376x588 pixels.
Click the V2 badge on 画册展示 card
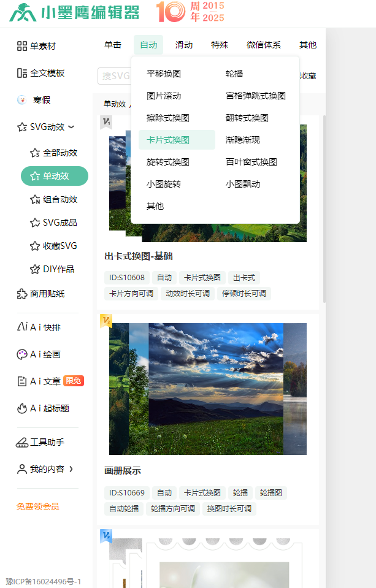(x=106, y=321)
